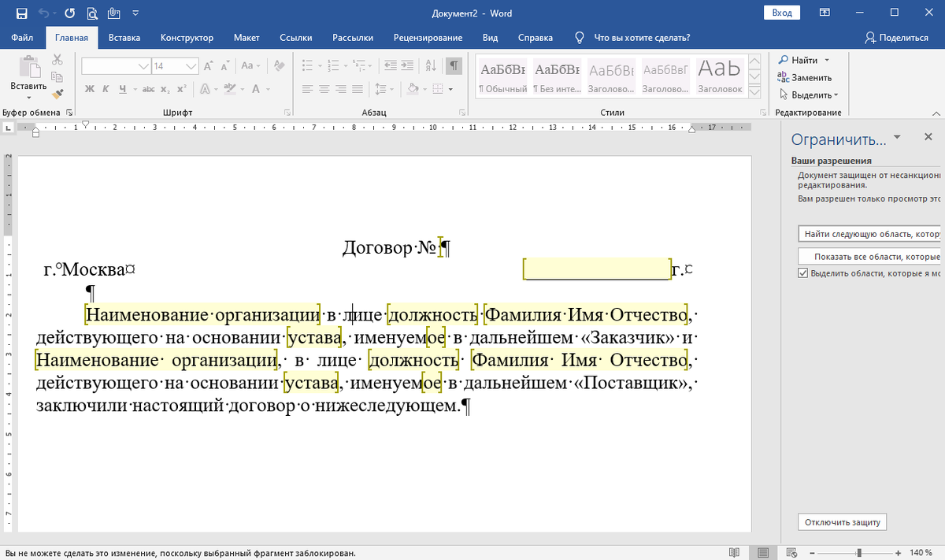
Task: Click the zoom in plus button
Action: [899, 552]
